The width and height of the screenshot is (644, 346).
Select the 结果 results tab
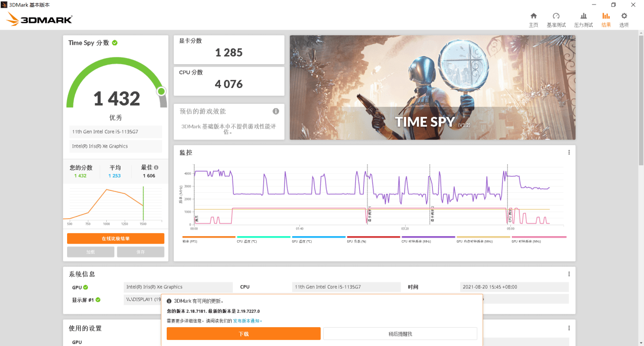606,19
